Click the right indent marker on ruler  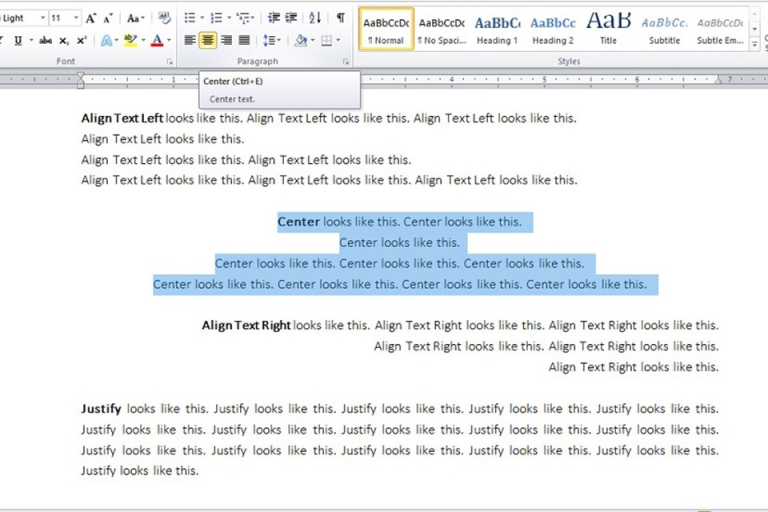719,80
